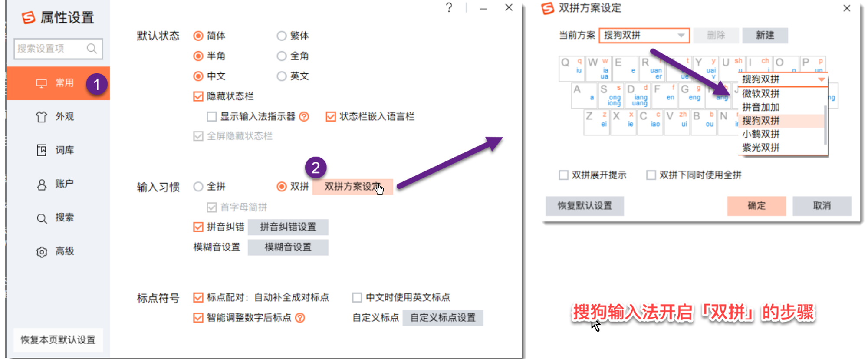868x359 pixels.
Task: Open the 双拼方案设定 button
Action: pos(352,187)
